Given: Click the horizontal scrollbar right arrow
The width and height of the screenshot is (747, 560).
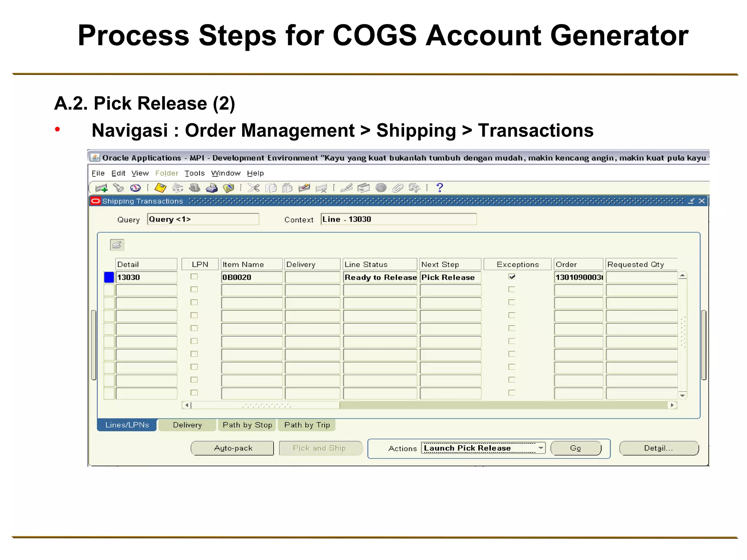Looking at the screenshot, I should (672, 405).
